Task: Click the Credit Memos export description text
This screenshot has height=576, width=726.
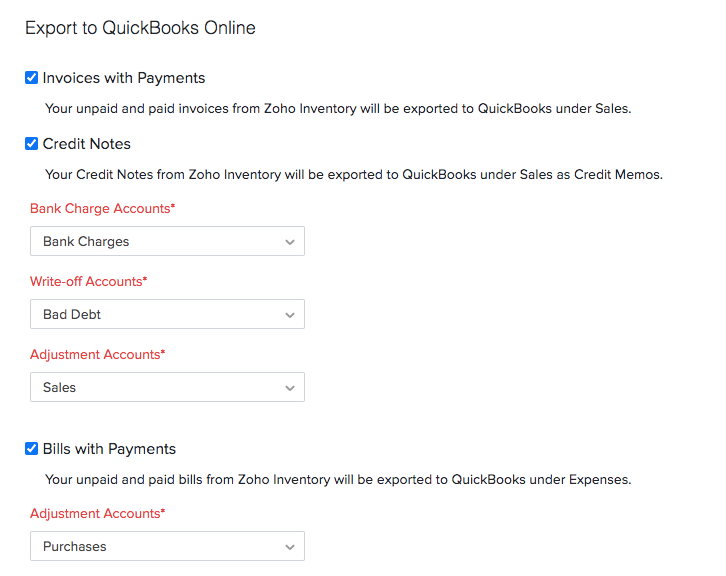Action: pos(354,174)
